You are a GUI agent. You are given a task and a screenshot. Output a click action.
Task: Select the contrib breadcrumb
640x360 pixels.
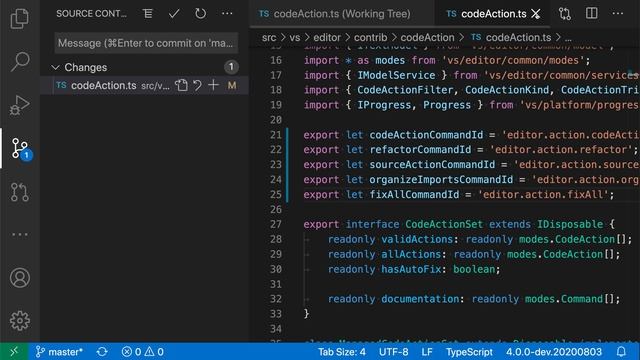point(370,38)
